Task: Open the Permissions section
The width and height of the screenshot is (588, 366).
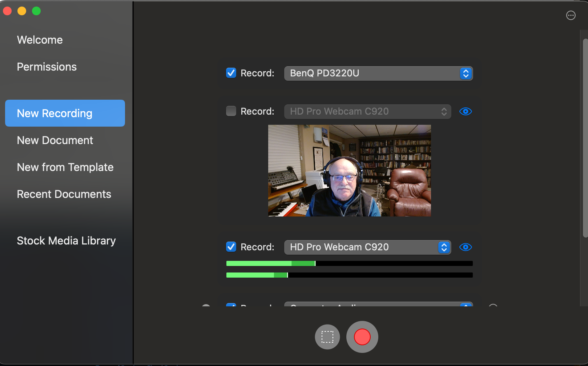Action: (47, 67)
